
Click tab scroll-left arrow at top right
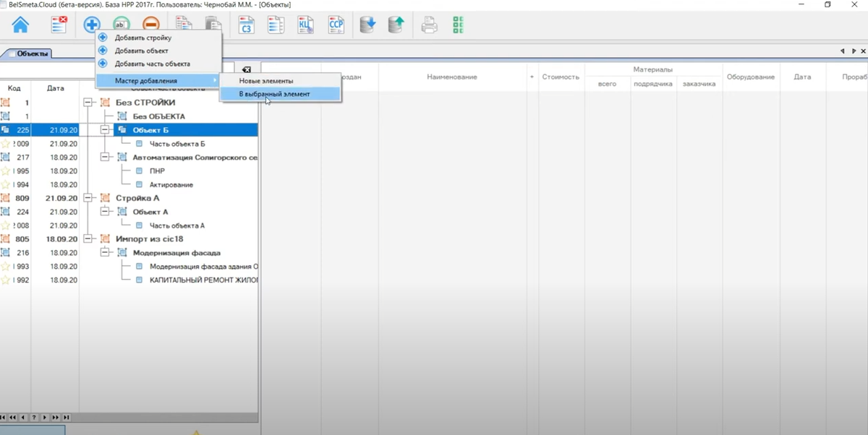[843, 51]
